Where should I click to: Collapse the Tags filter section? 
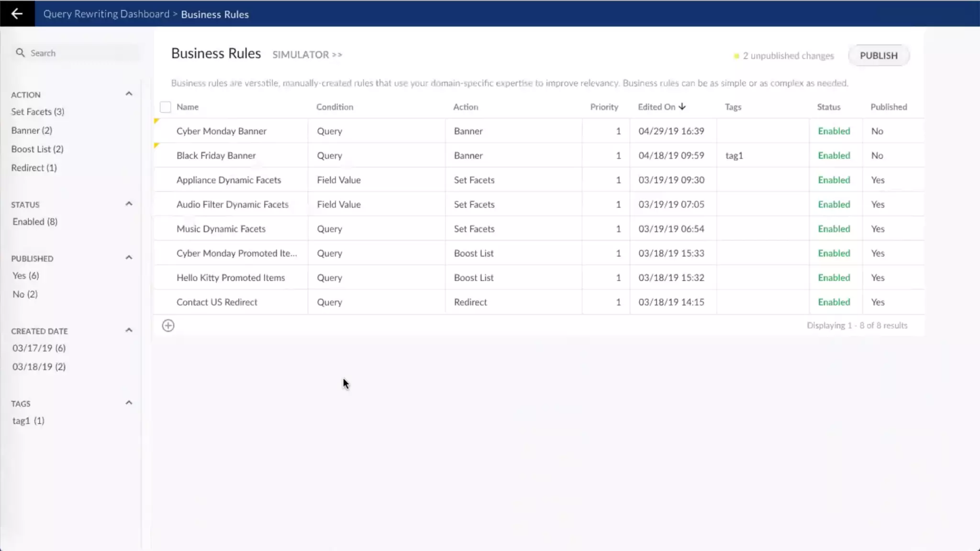[x=129, y=403]
